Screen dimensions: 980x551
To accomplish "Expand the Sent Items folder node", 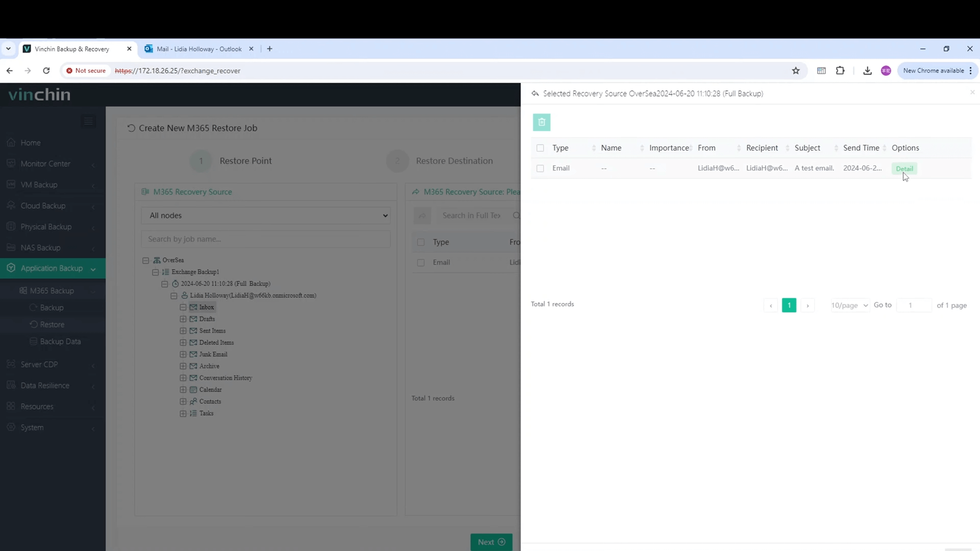I will click(183, 331).
